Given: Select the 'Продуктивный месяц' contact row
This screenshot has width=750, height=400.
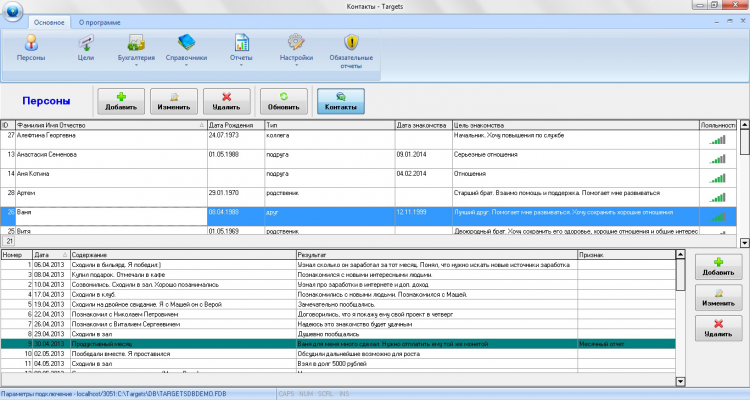Looking at the screenshot, I should 338,344.
